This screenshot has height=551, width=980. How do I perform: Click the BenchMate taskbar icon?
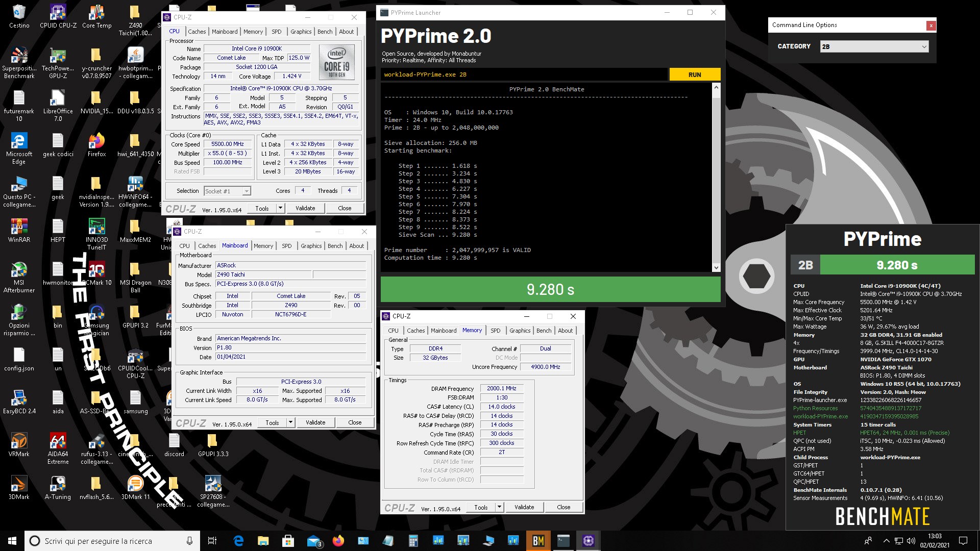tap(538, 541)
